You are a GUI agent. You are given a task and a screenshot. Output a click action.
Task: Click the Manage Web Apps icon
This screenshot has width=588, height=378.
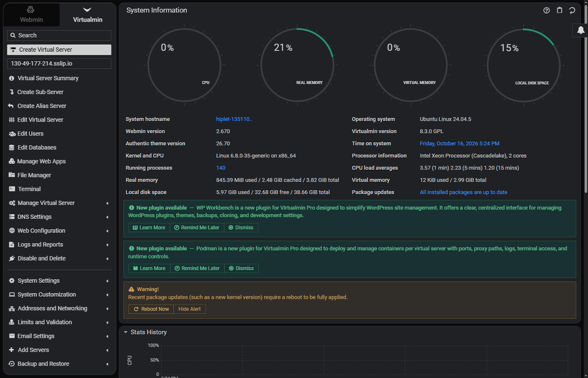pyautogui.click(x=12, y=161)
